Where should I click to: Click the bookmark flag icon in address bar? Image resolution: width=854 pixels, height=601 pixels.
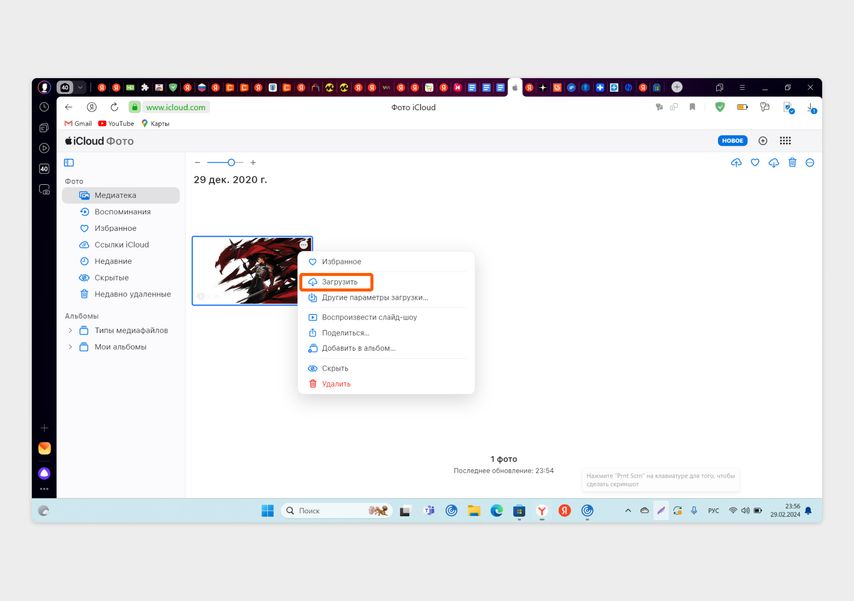(692, 107)
